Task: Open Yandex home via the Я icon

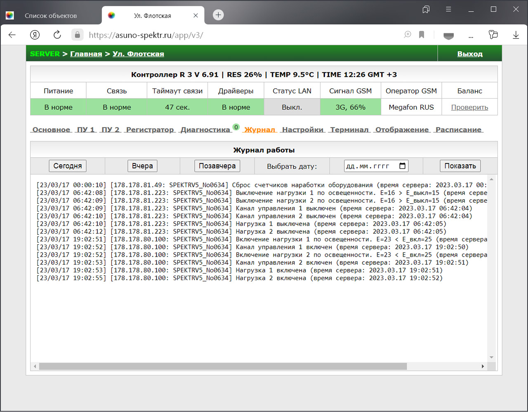Action: (x=35, y=35)
